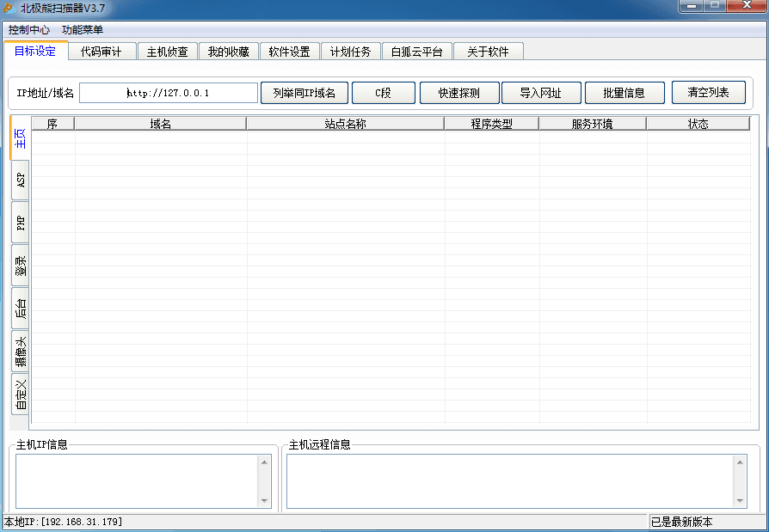Click down arrow of 主机IP信息 scrollbar

click(264, 501)
